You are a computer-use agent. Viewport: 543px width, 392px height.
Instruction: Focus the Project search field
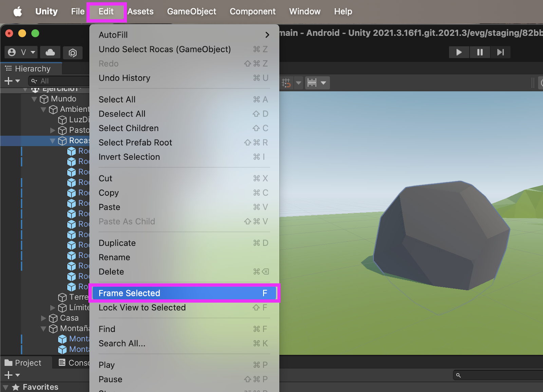point(498,375)
